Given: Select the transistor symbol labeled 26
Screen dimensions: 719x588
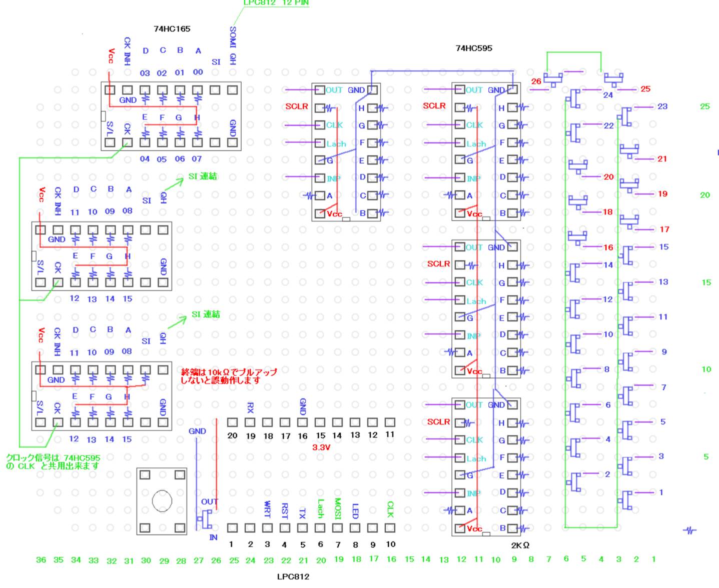Looking at the screenshot, I should coord(553,79).
